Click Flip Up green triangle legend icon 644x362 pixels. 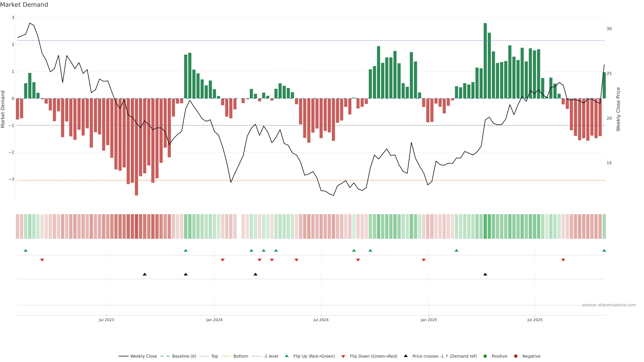click(287, 356)
